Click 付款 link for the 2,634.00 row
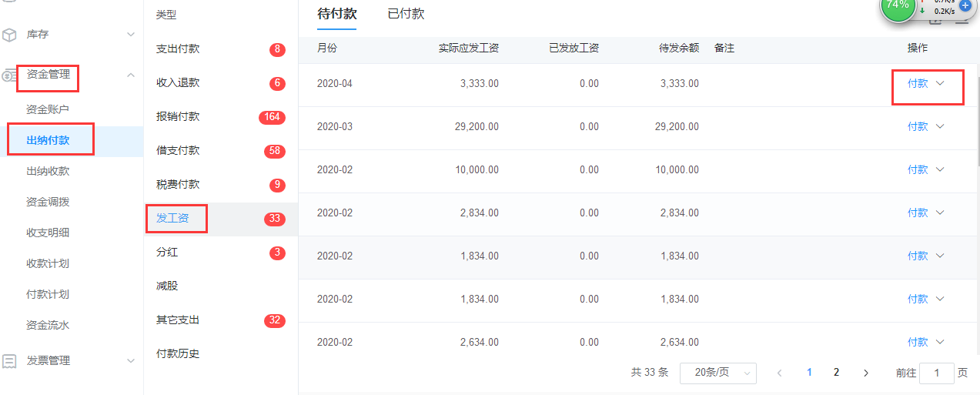This screenshot has width=980, height=395. 918,342
